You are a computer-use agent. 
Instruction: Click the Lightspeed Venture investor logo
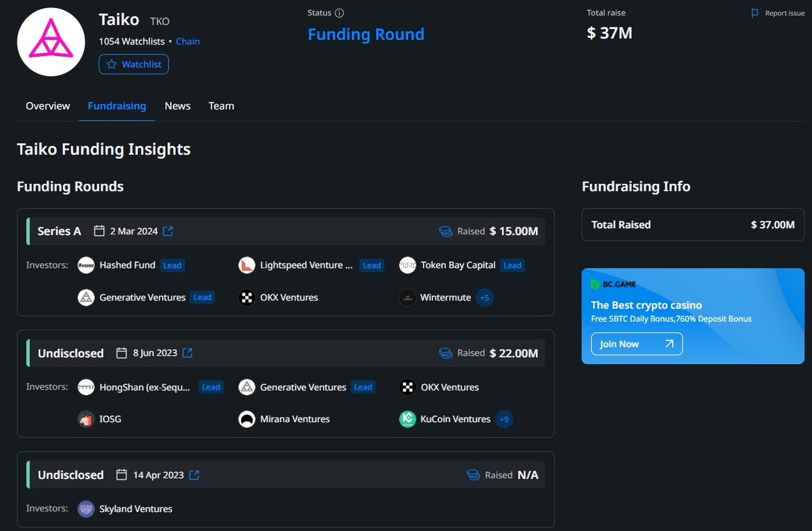click(x=247, y=265)
